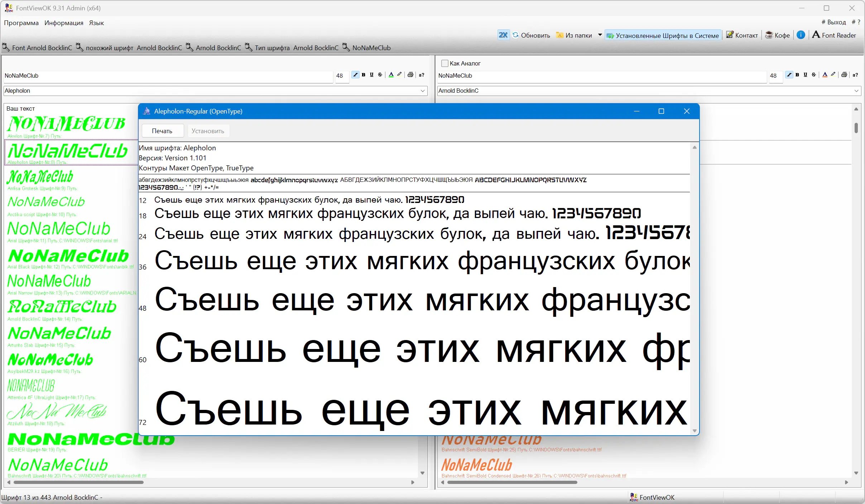
Task: Open the Программа menu
Action: (x=21, y=23)
